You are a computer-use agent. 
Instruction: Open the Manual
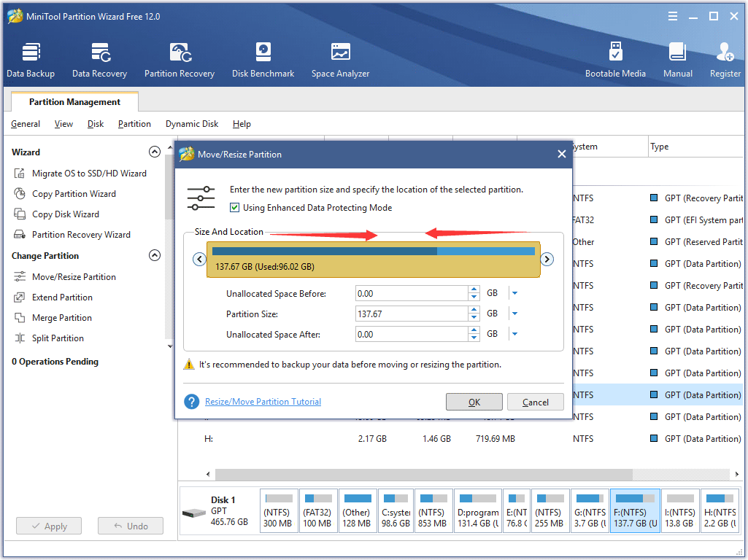[x=677, y=60]
